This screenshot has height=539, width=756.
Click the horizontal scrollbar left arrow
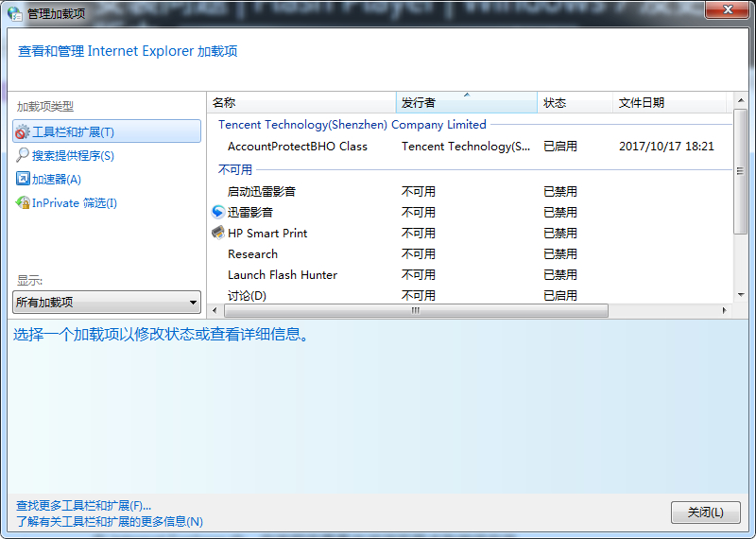[215, 311]
